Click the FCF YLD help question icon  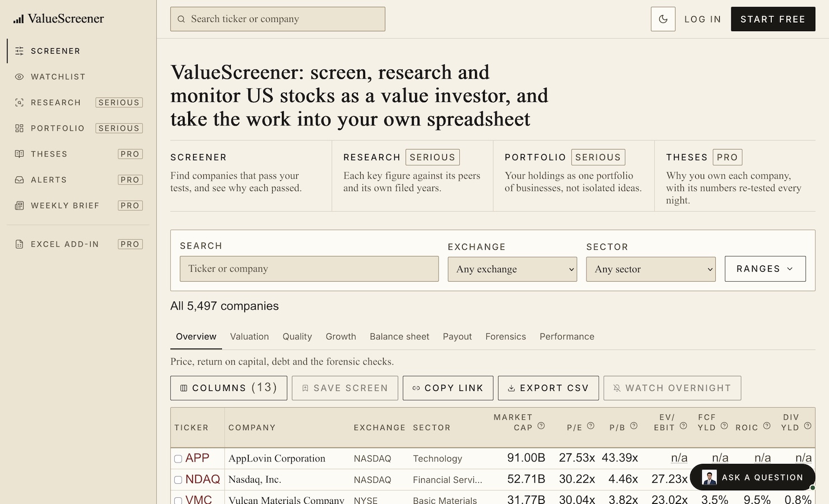[x=724, y=426]
